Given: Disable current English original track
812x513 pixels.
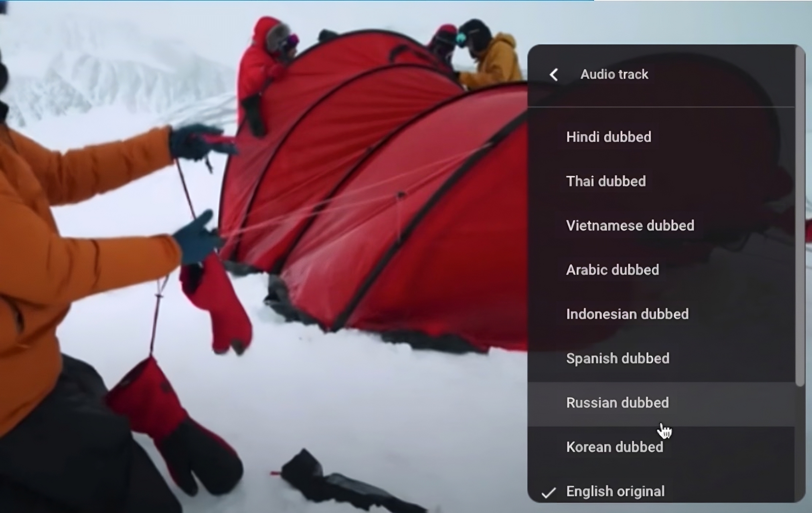Looking at the screenshot, I should point(615,491).
